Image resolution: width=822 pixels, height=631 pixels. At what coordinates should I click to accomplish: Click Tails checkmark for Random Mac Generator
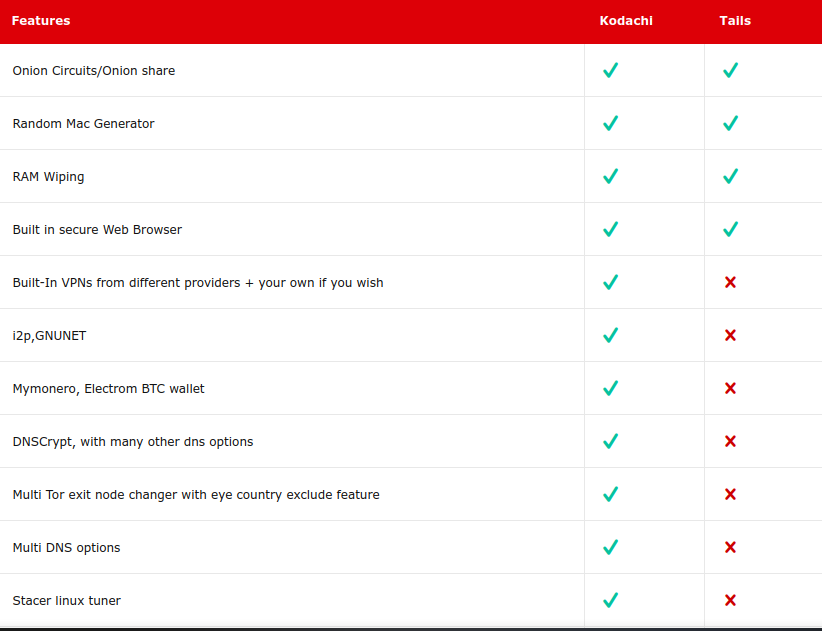tap(730, 123)
